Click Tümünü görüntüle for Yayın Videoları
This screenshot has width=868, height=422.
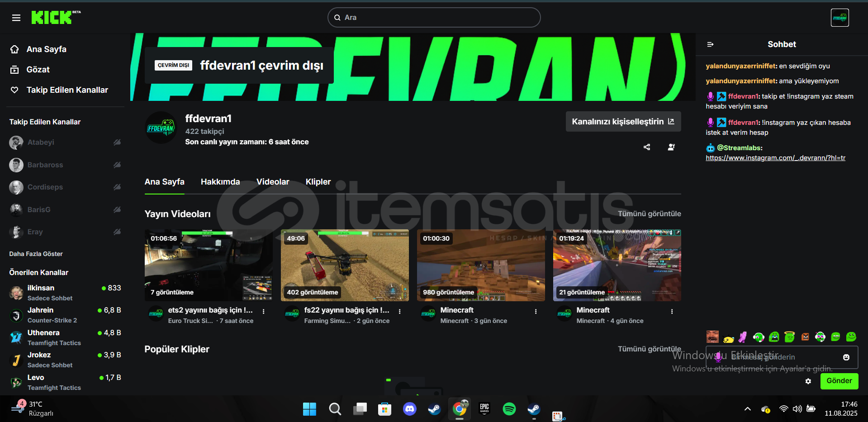(x=649, y=214)
